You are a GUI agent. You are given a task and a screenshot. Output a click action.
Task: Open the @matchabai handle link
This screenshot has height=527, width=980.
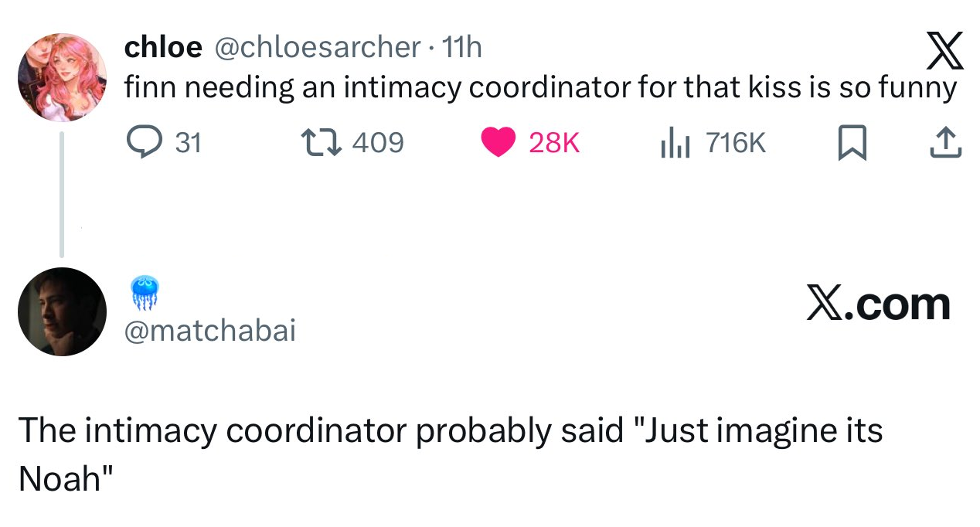(210, 331)
